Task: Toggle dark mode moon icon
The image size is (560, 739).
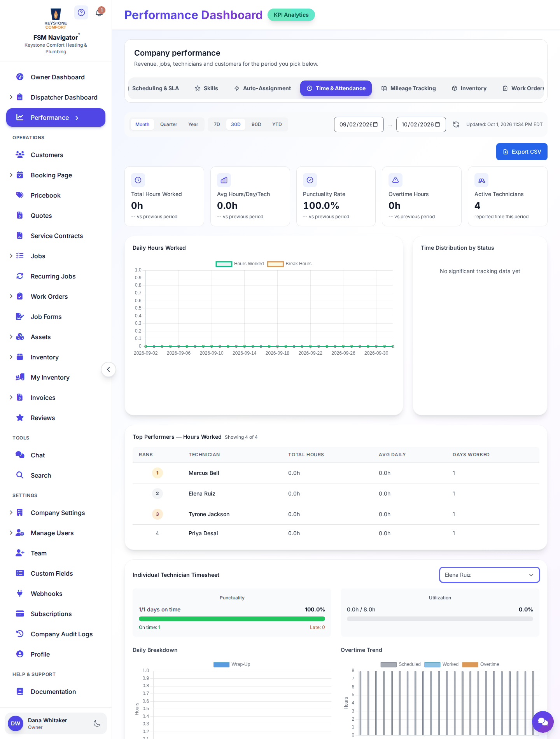Action: 97,723
